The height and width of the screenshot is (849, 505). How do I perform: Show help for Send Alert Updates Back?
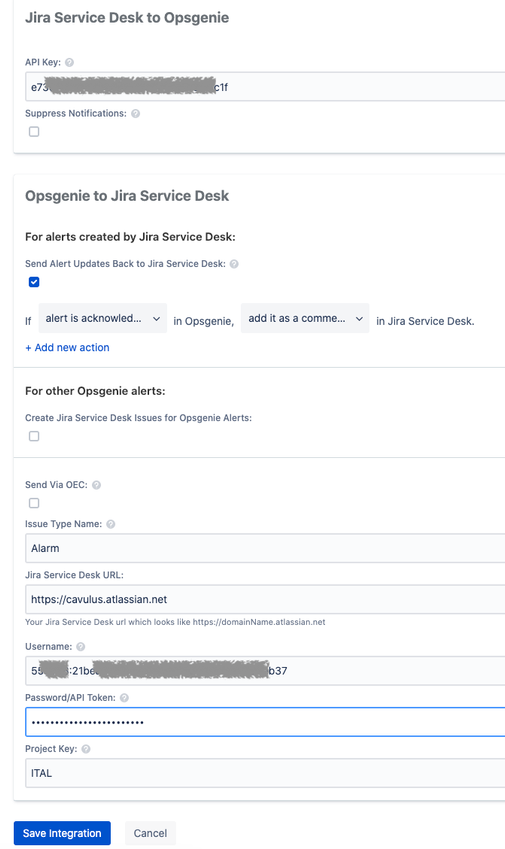point(234,264)
